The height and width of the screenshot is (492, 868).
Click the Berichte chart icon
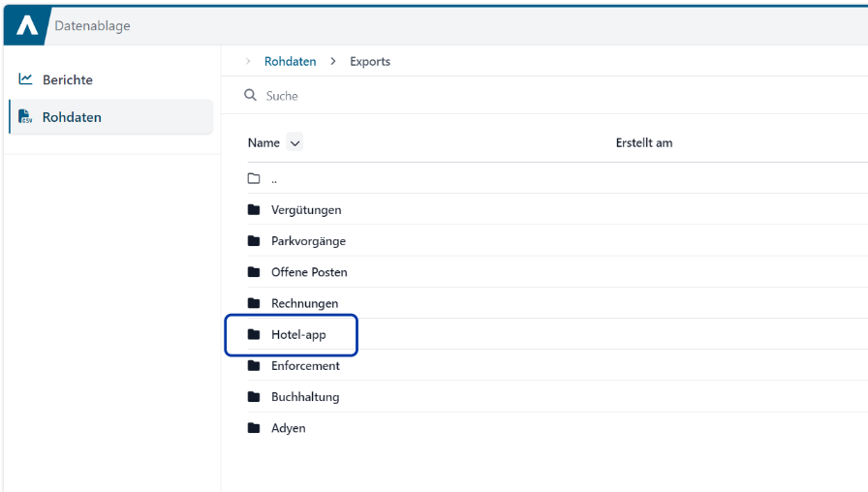(x=26, y=79)
